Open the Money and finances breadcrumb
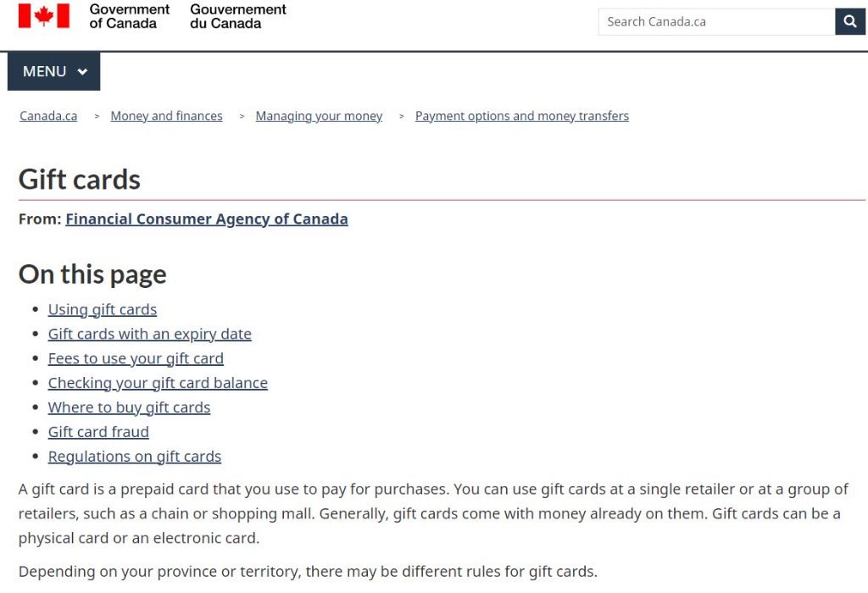The width and height of the screenshot is (868, 593). [x=167, y=116]
